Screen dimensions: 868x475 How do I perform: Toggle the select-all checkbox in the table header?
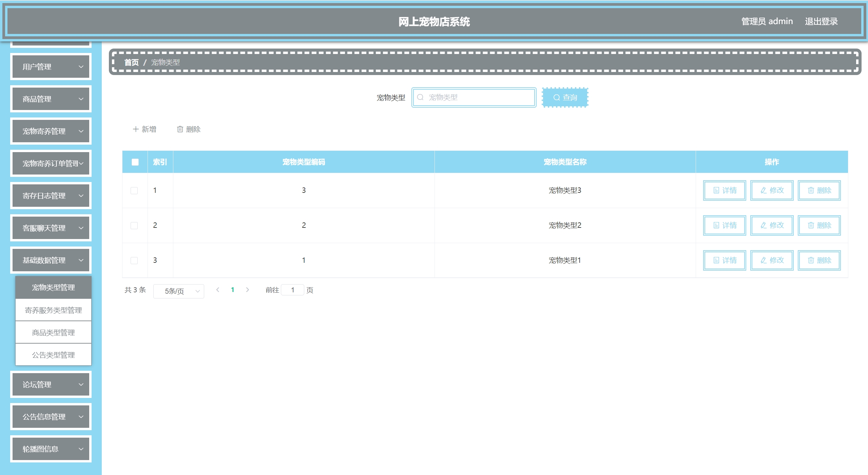135,162
